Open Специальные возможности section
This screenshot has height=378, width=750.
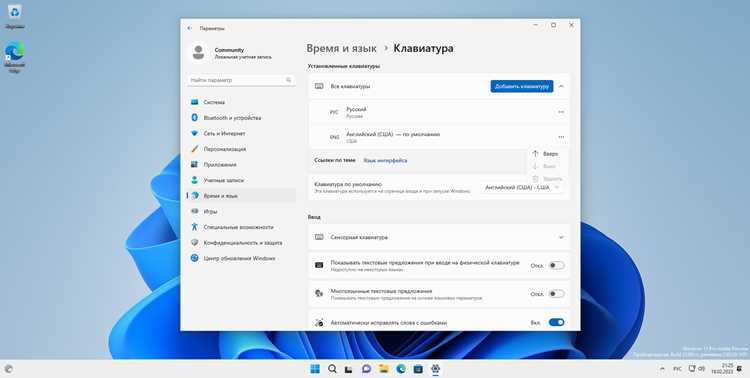[241, 227]
